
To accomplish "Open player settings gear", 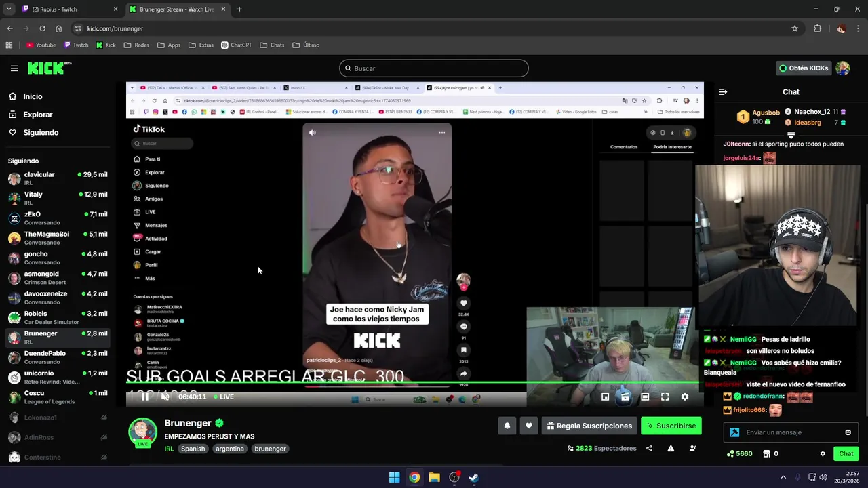I will pyautogui.click(x=684, y=396).
